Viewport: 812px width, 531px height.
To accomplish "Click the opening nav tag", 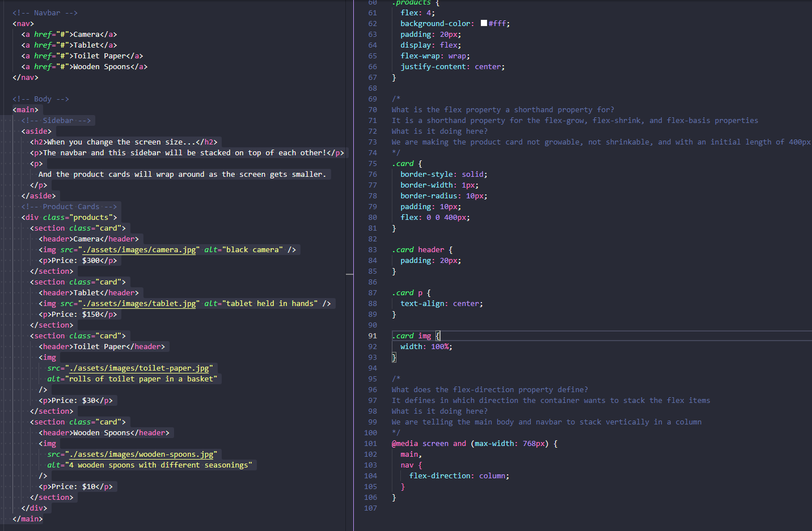I will point(23,23).
